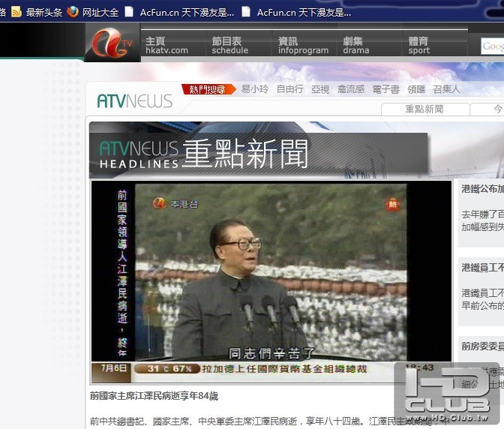The width and height of the screenshot is (504, 429).
Task: Search hot keyword 亞視
Action: [320, 89]
